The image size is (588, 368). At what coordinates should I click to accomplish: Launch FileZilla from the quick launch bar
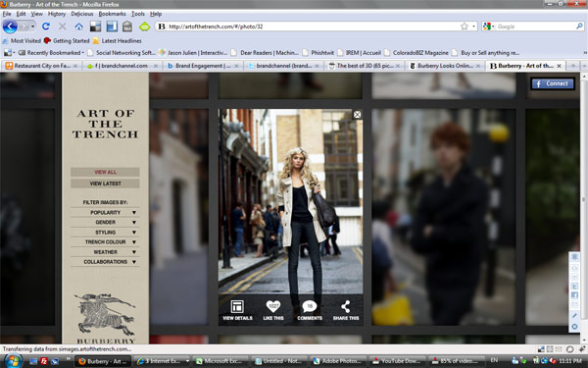click(44, 361)
